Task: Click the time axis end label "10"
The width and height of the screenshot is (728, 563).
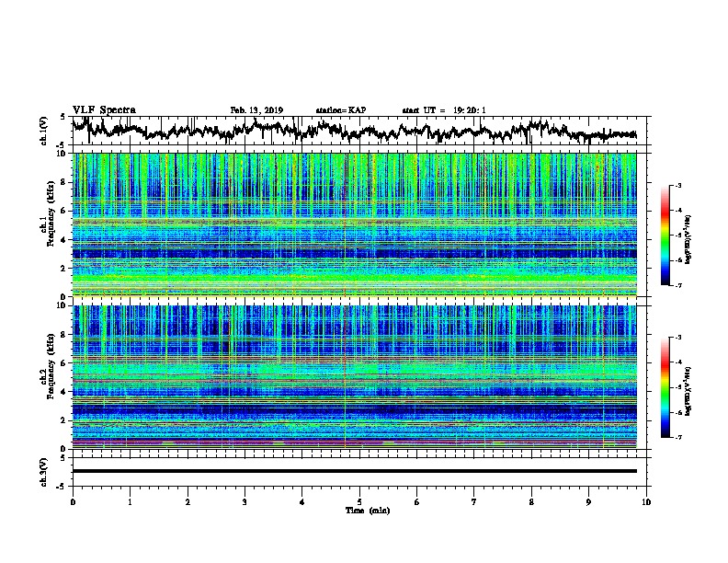Action: [x=646, y=502]
